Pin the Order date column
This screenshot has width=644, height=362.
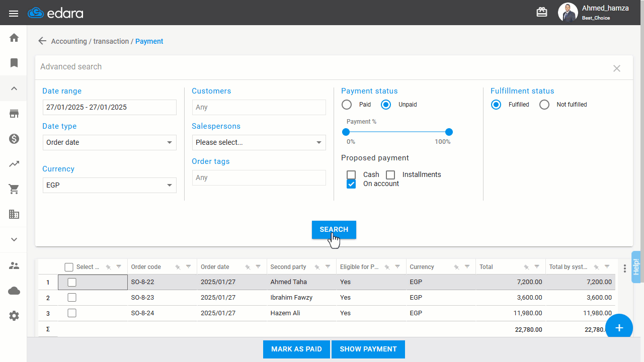(x=247, y=267)
